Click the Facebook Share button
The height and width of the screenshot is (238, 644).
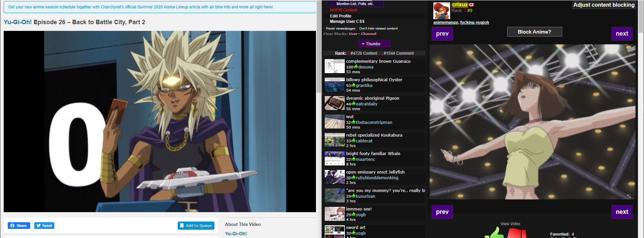(x=19, y=226)
